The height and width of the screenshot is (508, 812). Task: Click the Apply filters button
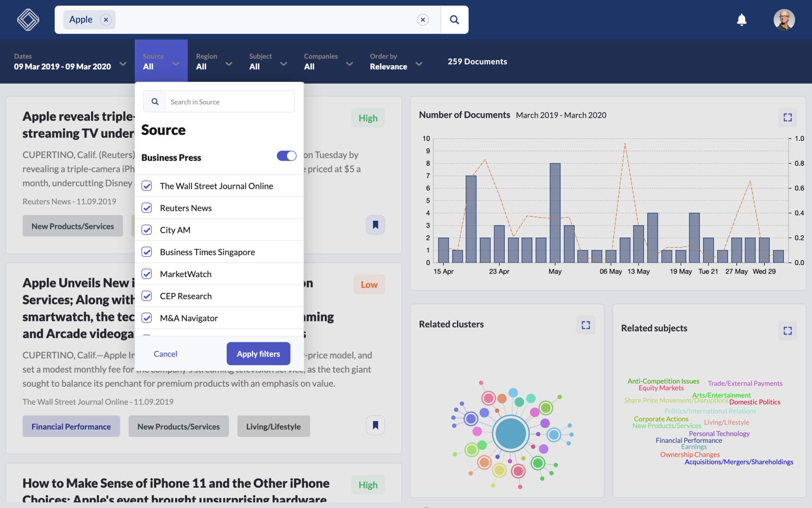click(258, 353)
